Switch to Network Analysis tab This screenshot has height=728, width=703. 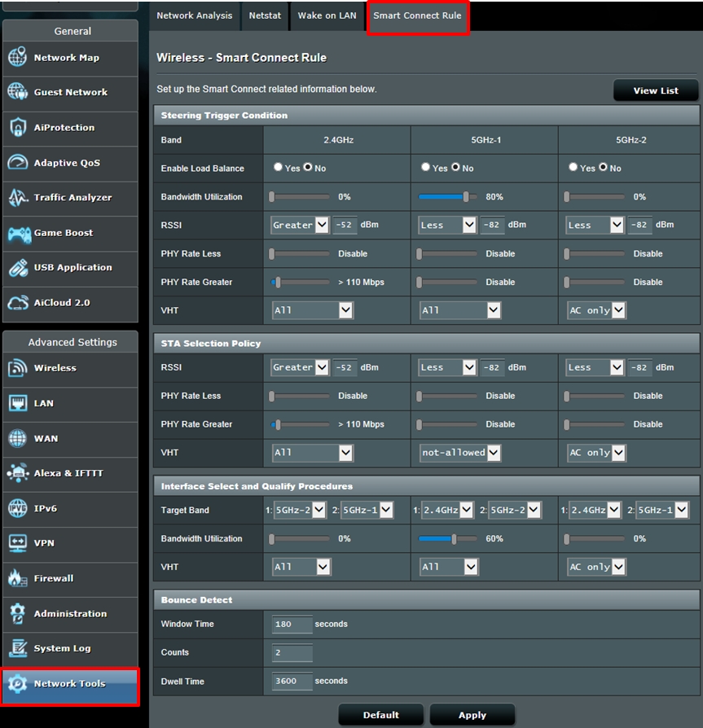194,15
